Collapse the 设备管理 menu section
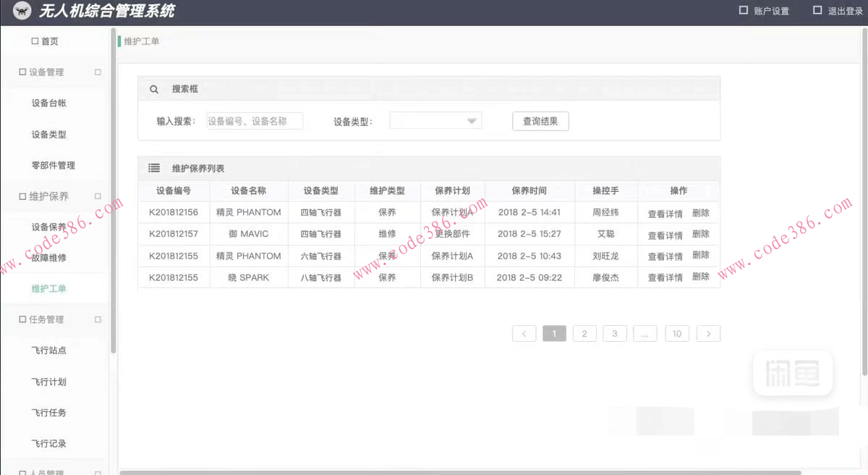868x475 pixels. coord(98,72)
